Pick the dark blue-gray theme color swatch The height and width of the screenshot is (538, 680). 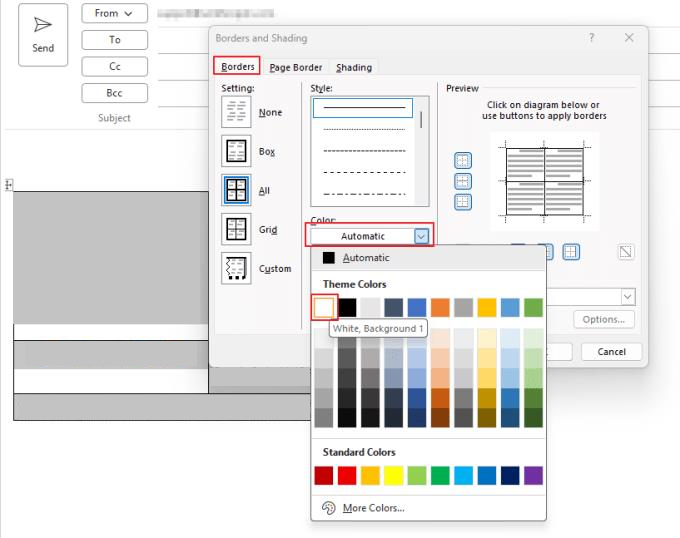click(x=394, y=307)
